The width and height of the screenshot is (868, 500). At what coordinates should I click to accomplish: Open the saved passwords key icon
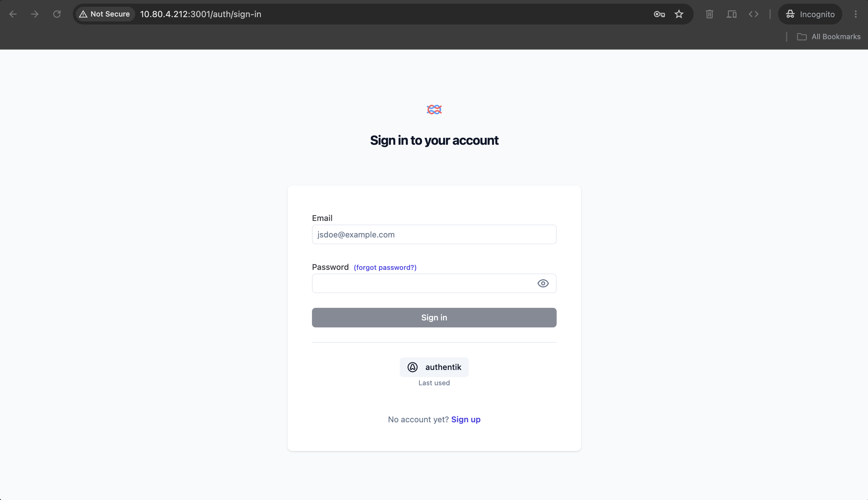pos(659,14)
